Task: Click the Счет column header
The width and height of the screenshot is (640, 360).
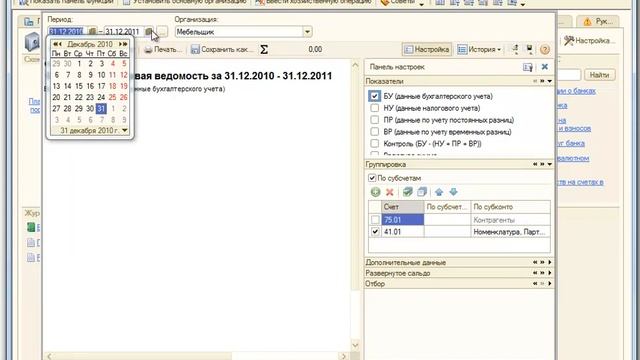Action: tap(402, 207)
